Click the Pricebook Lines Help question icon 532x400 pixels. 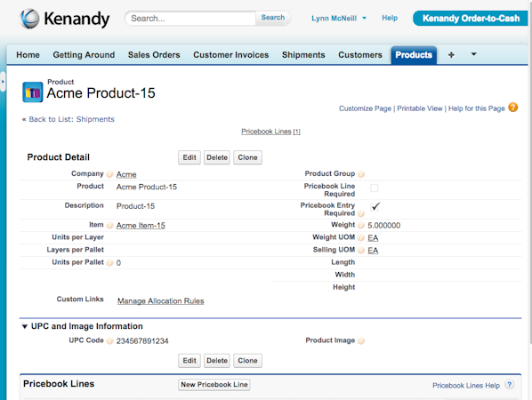tap(509, 384)
